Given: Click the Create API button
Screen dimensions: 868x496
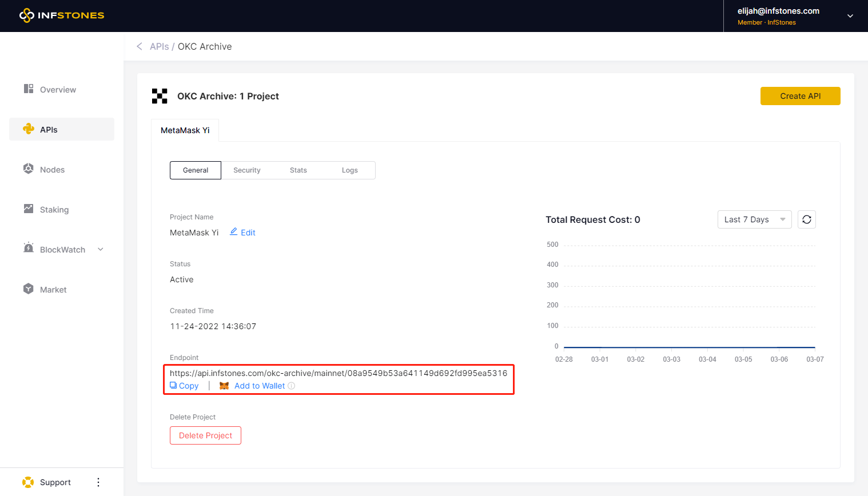Looking at the screenshot, I should coord(801,96).
